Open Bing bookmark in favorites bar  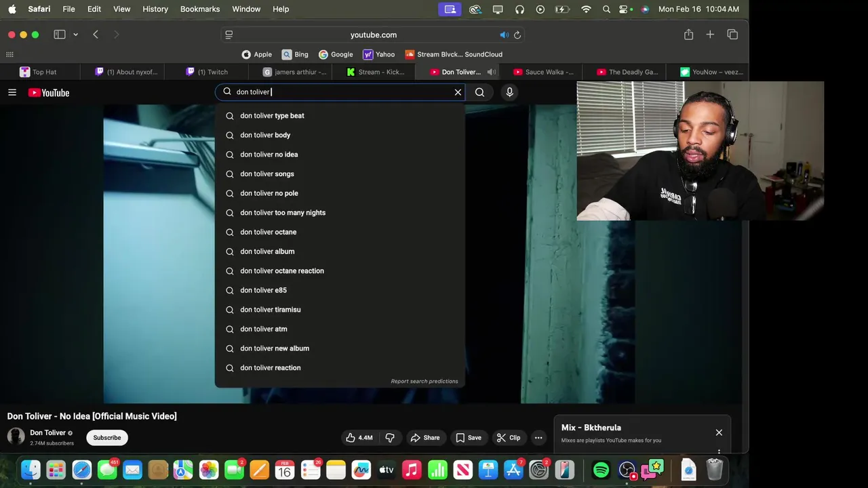coord(295,54)
